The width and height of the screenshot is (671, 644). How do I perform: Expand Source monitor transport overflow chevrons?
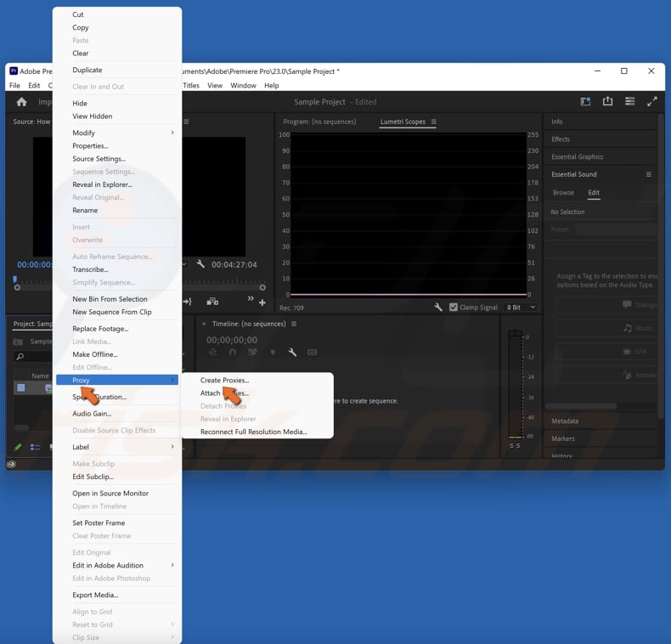coord(251,298)
